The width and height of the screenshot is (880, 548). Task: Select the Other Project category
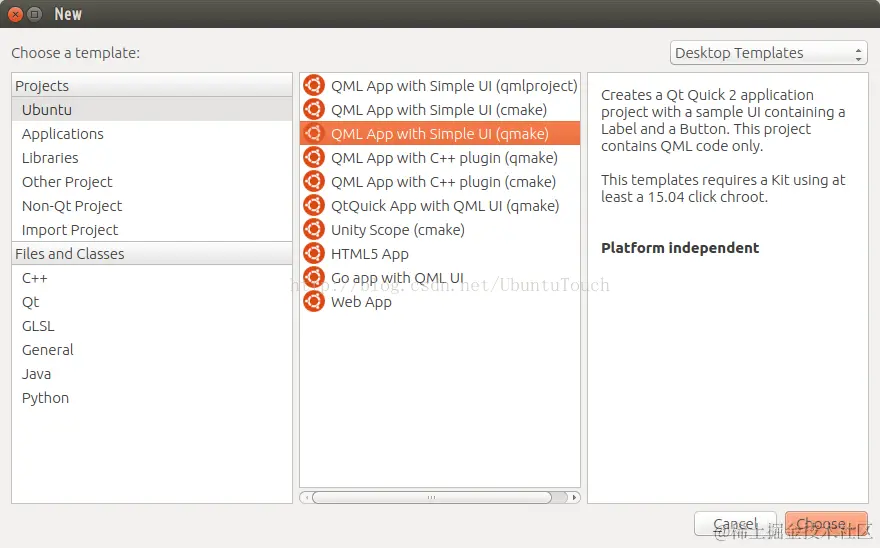point(152,182)
